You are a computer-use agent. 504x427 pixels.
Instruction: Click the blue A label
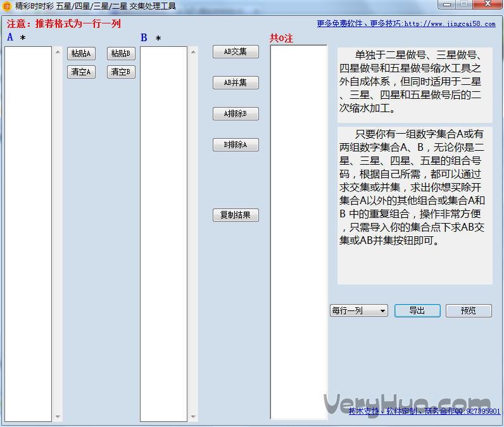[x=10, y=37]
